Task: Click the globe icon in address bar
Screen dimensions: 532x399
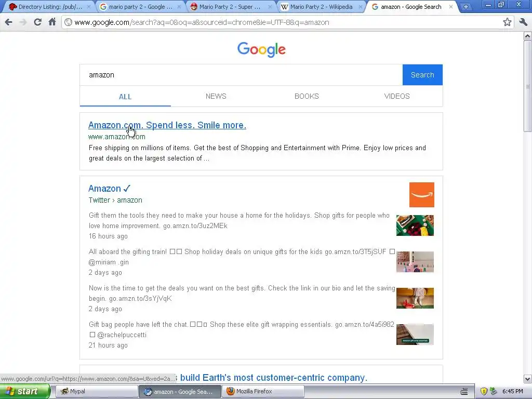Action: pos(68,22)
